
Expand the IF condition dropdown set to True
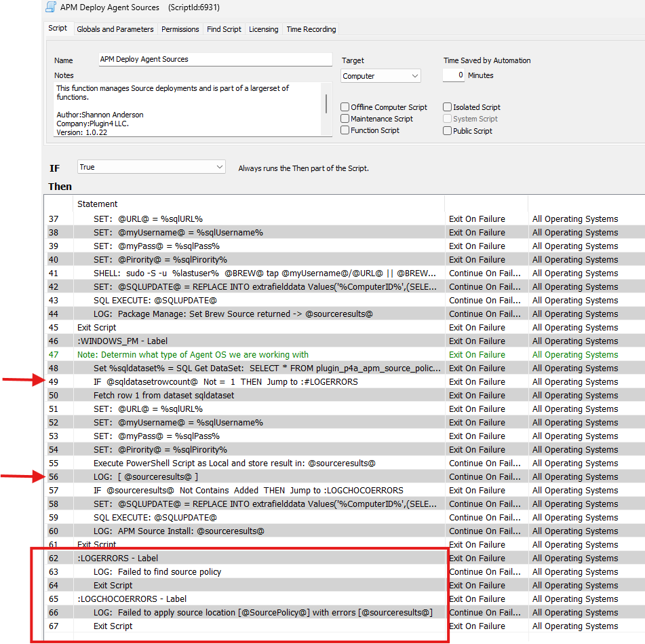click(151, 167)
